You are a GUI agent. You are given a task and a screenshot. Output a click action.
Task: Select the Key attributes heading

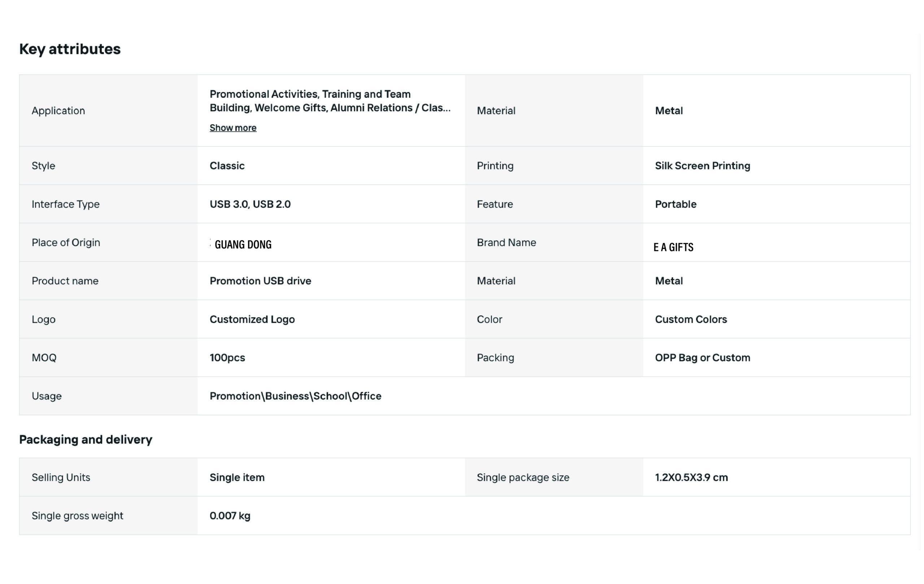pyautogui.click(x=70, y=49)
